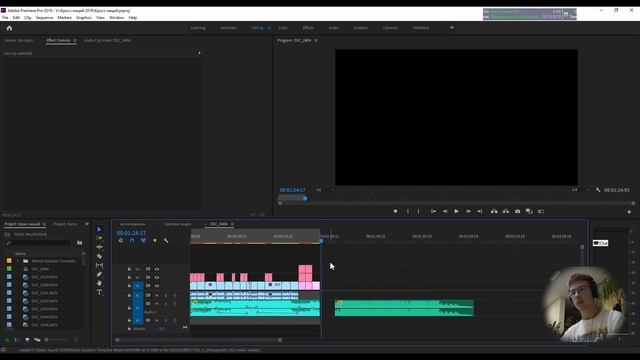Screen dimensions: 640x360
Task: Switch to Learning workspace tab
Action: [x=198, y=28]
